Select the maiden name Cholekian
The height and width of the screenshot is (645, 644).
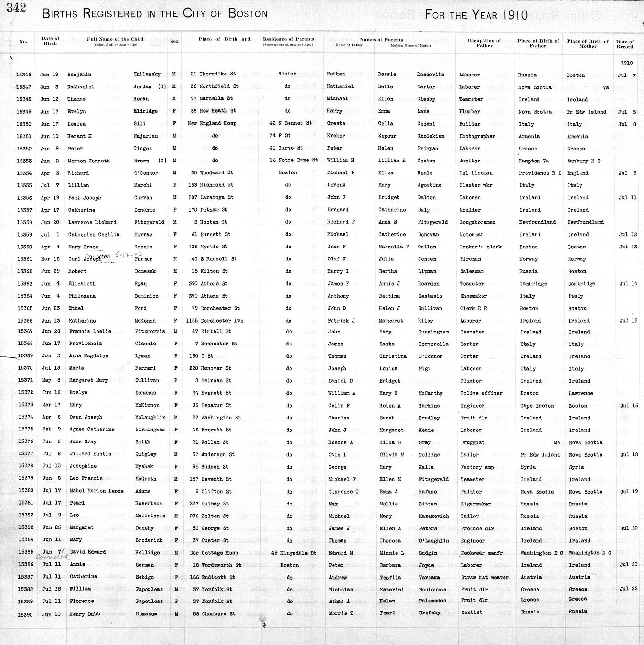coord(431,136)
